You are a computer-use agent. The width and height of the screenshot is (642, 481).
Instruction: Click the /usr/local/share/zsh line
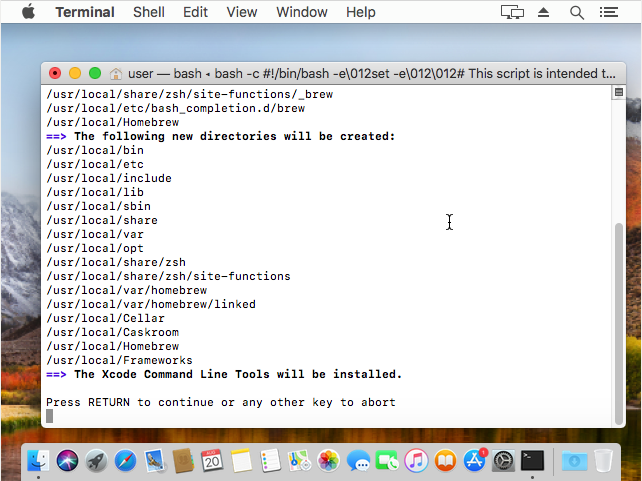(116, 262)
